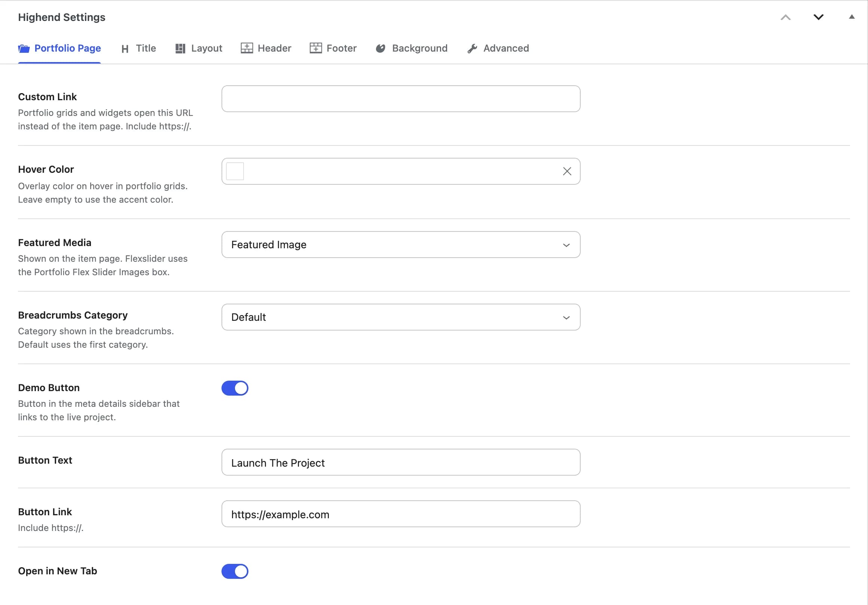Click the Button Link URL field
This screenshot has height=605, width=868.
click(401, 513)
